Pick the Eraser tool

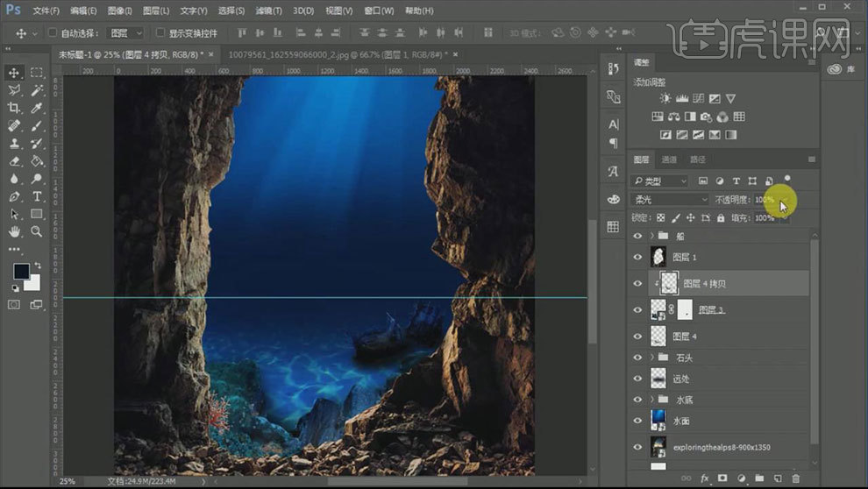click(14, 161)
